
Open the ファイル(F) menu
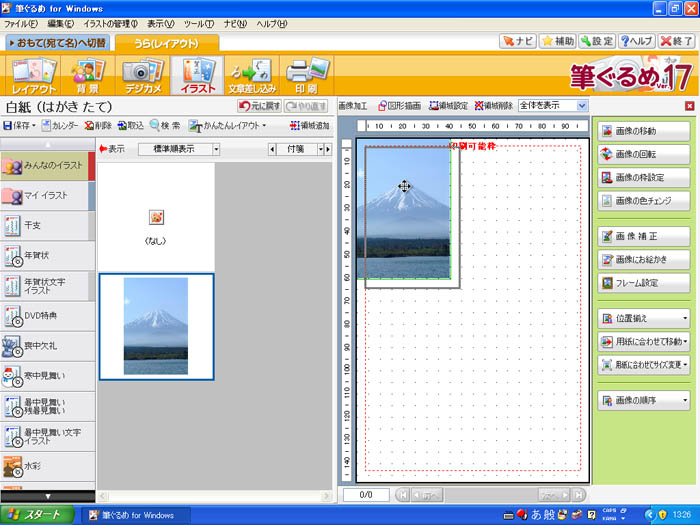click(21, 23)
